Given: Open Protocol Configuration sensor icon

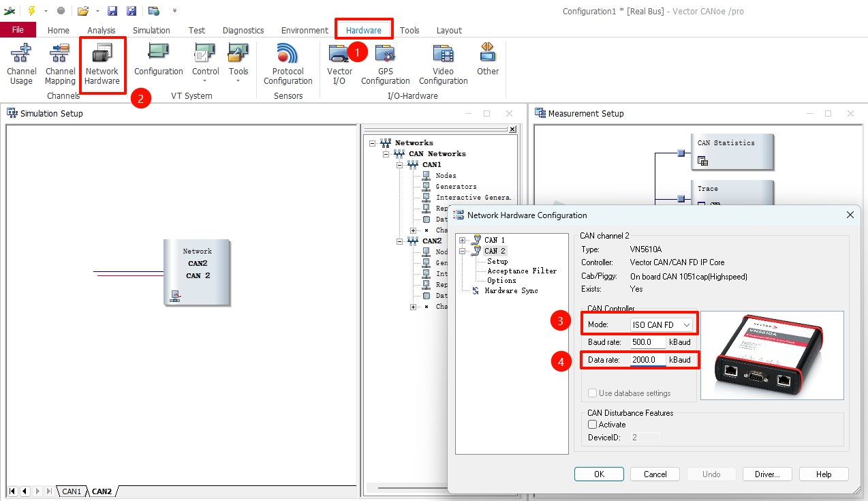Looking at the screenshot, I should click(x=288, y=63).
